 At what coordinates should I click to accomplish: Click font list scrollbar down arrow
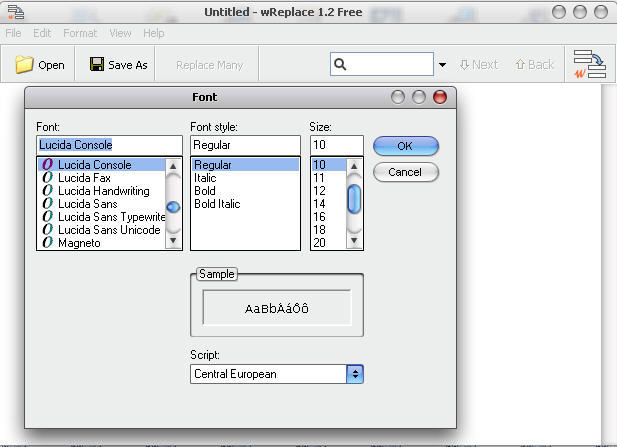[x=173, y=240]
